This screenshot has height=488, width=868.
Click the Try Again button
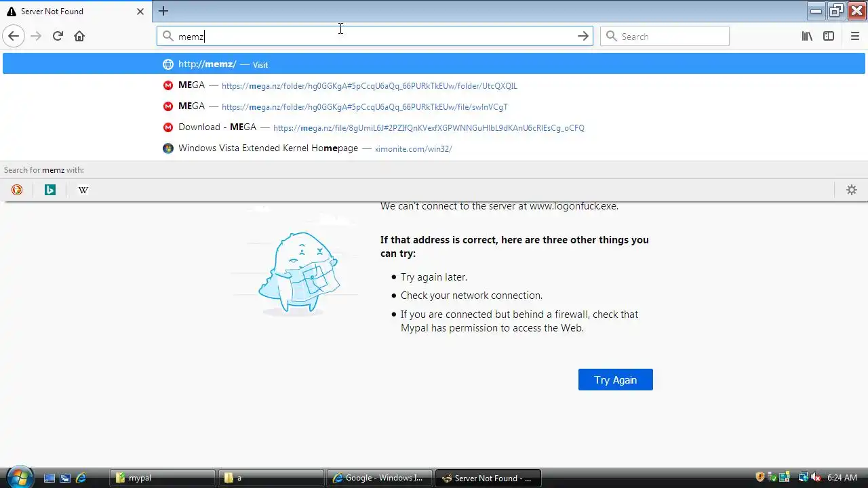(x=615, y=380)
